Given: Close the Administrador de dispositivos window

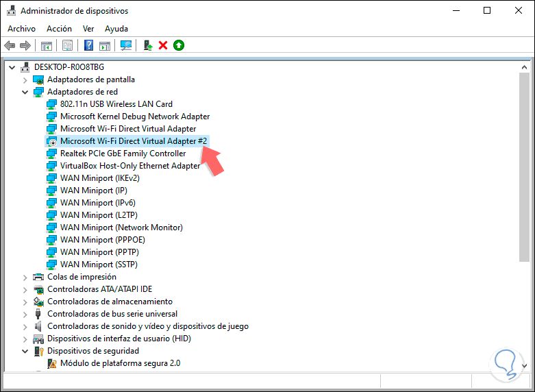Looking at the screenshot, I should tap(519, 10).
